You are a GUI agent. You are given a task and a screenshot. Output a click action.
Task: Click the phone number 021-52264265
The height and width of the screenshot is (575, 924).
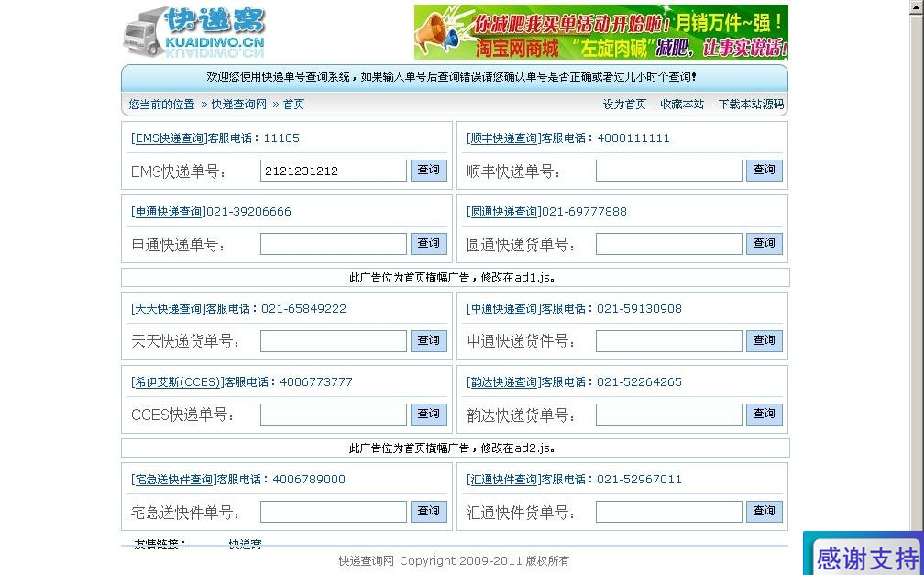(x=640, y=382)
